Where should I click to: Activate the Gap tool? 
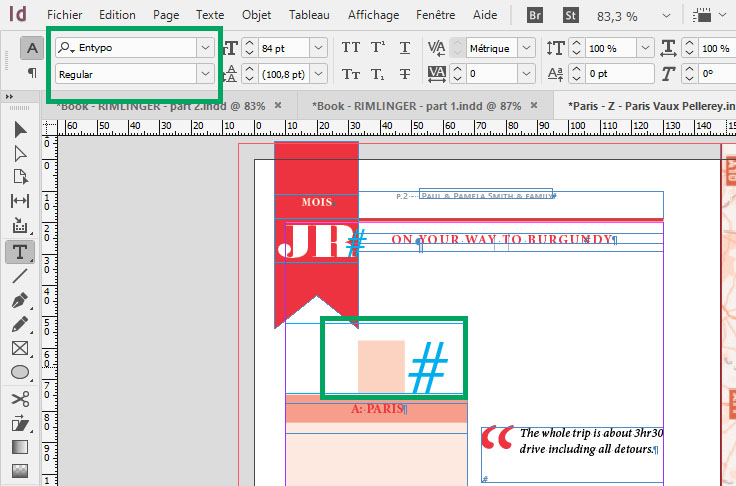pyautogui.click(x=19, y=201)
